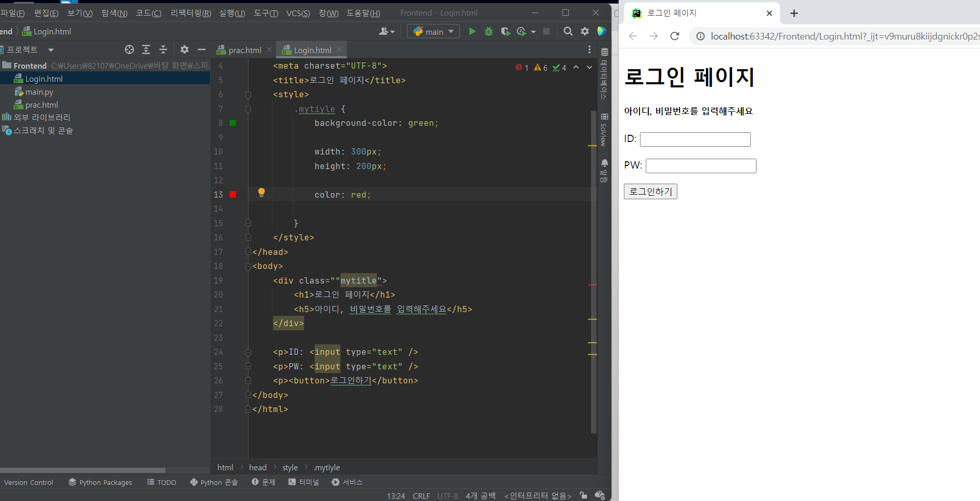This screenshot has width=980, height=501.
Task: Click the stop square icon in the toolbar
Action: [x=546, y=31]
